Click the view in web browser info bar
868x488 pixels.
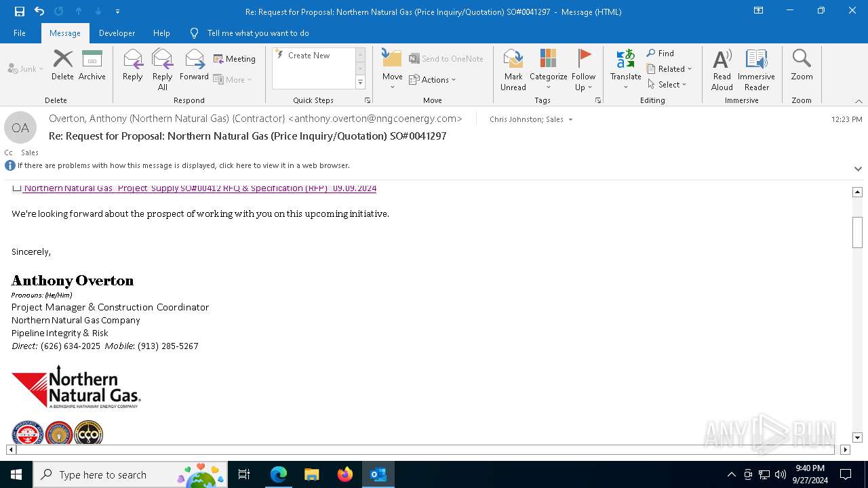coord(183,165)
